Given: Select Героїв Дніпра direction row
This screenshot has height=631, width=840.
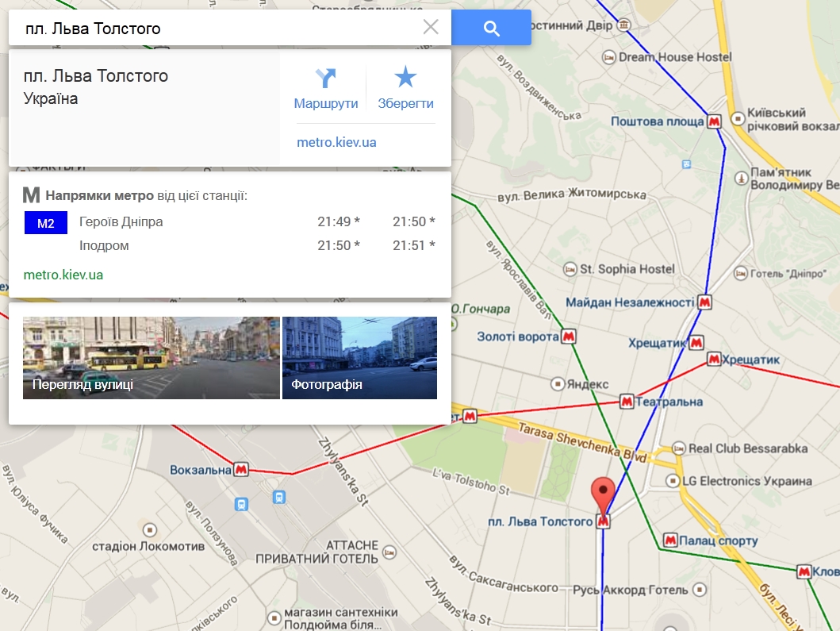Looking at the screenshot, I should coord(230,221).
